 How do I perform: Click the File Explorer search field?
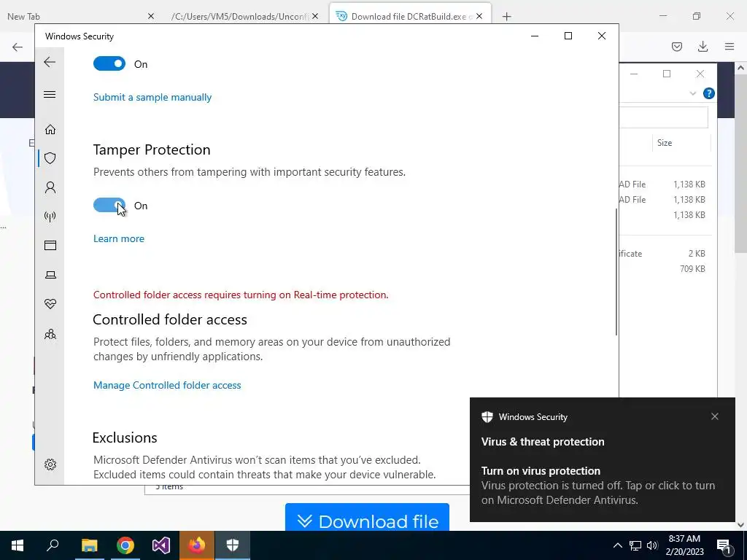point(664,117)
